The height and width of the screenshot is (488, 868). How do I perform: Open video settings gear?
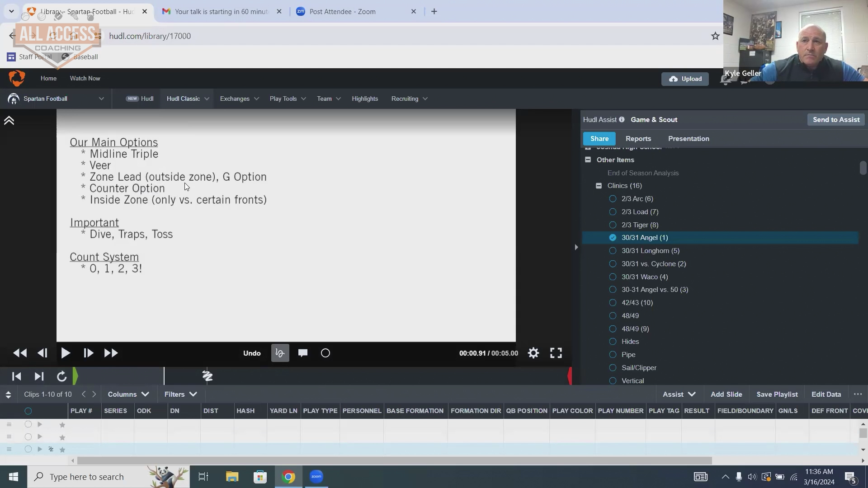(x=533, y=353)
